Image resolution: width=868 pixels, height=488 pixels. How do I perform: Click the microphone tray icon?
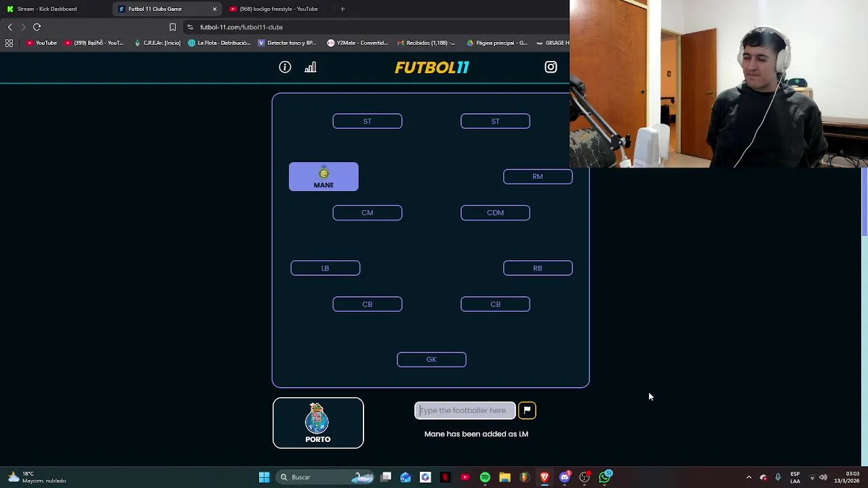coord(778,477)
